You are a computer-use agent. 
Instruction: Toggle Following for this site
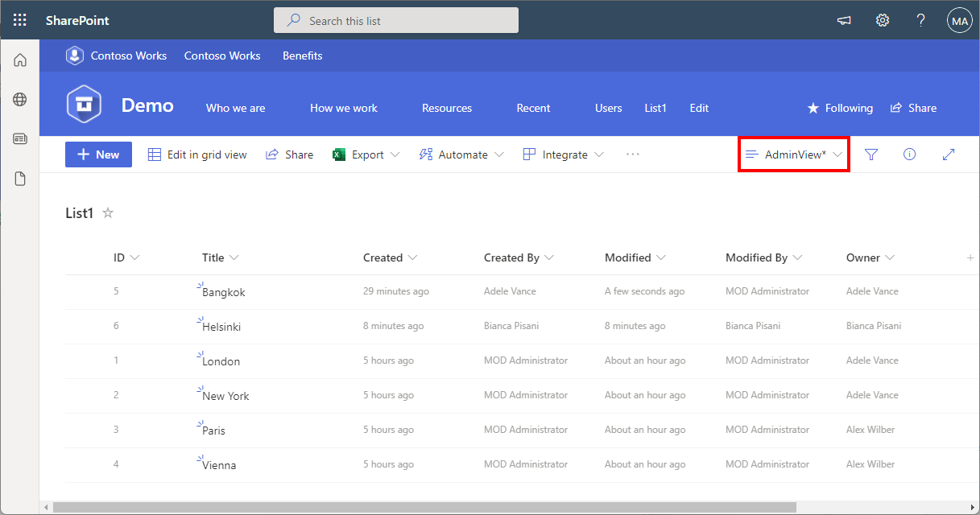point(840,108)
